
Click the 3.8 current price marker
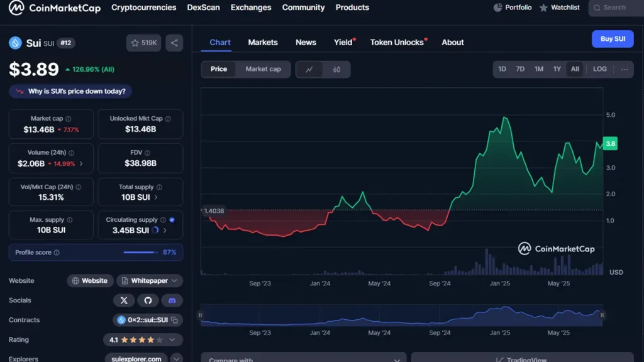[610, 144]
